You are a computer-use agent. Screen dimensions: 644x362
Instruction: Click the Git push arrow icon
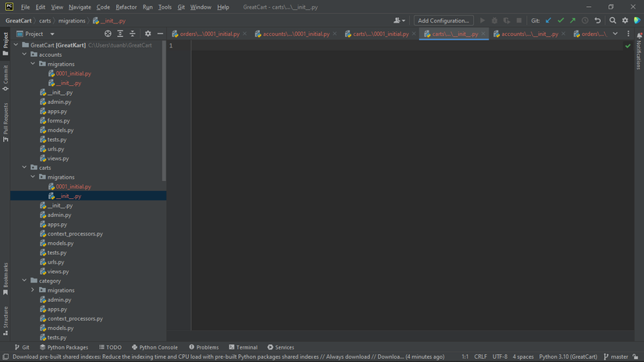[572, 21]
